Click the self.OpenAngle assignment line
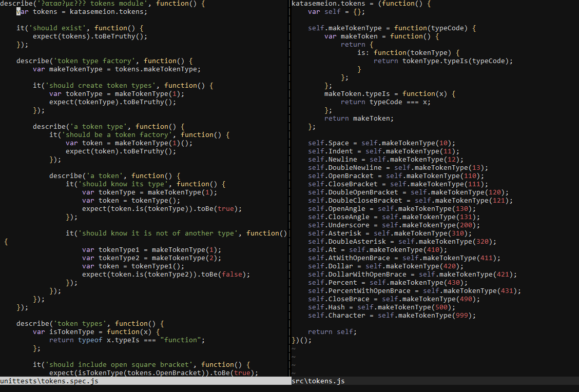The height and width of the screenshot is (392, 579). tap(392, 208)
